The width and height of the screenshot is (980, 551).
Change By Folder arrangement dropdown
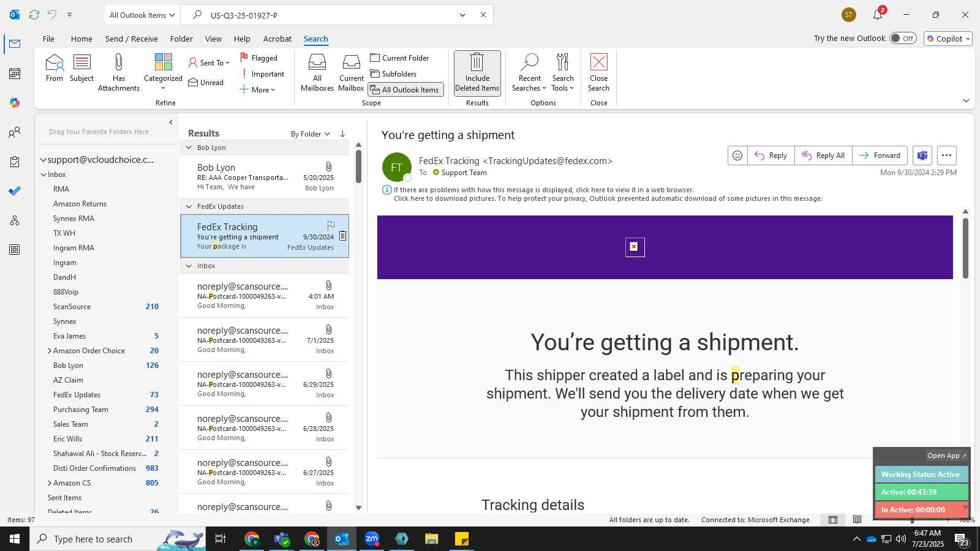tap(310, 133)
